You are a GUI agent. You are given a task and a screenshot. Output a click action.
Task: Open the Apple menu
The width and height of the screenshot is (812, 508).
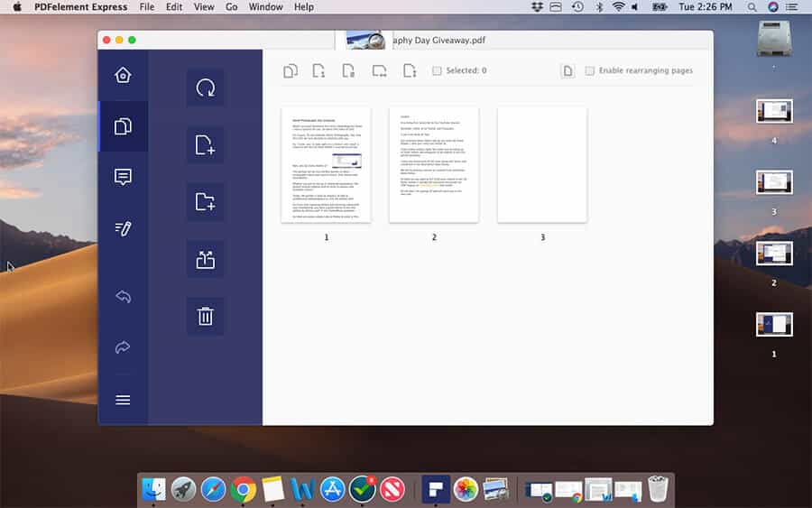point(17,6)
